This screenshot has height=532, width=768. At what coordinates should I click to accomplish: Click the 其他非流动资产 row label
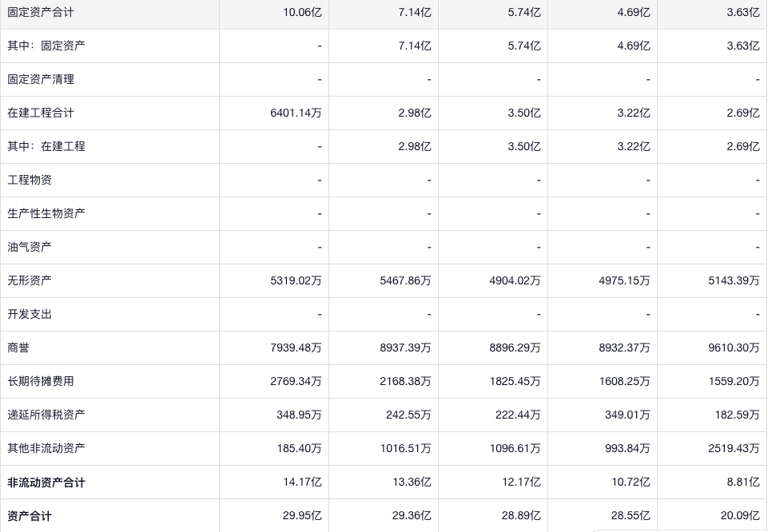46,448
